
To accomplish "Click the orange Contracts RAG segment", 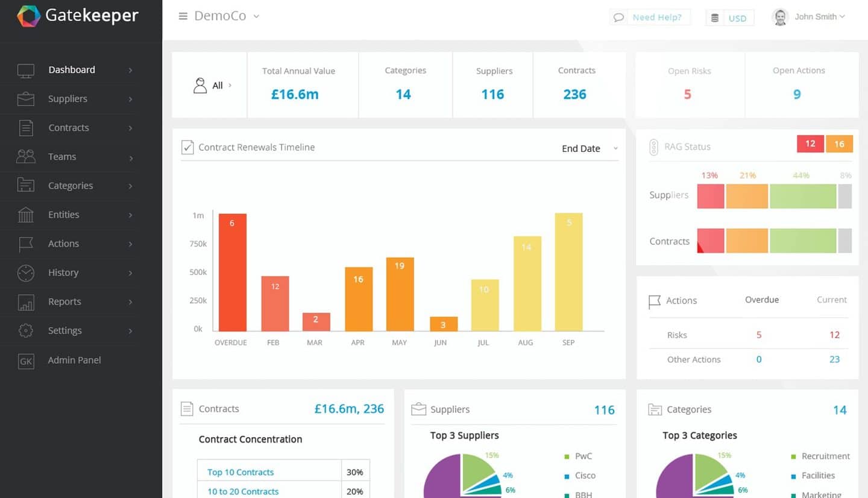I will click(x=747, y=241).
